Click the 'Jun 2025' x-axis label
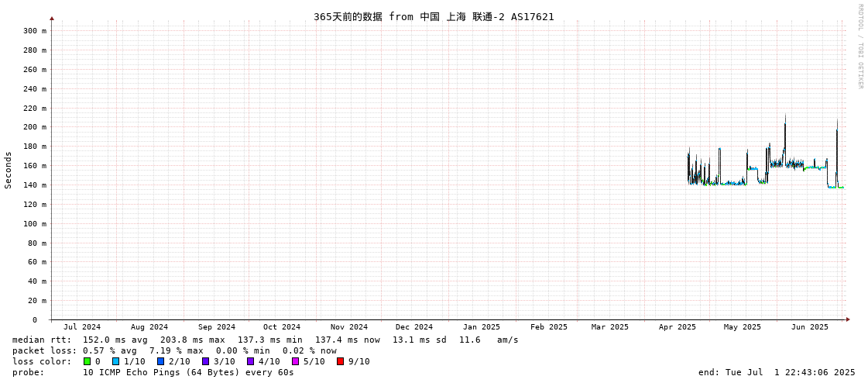 coord(810,327)
